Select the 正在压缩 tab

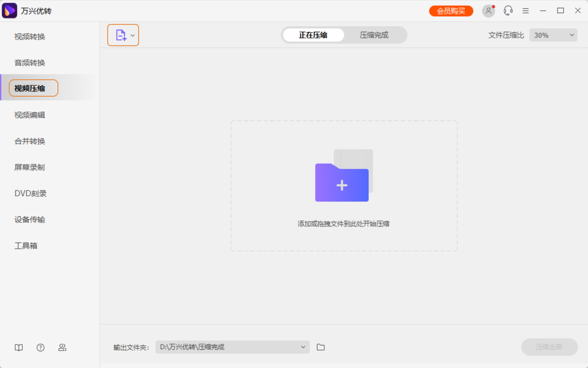(x=313, y=35)
